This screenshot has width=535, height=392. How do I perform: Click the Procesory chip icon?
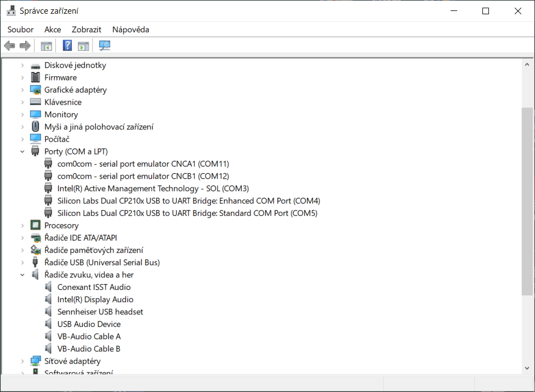36,225
